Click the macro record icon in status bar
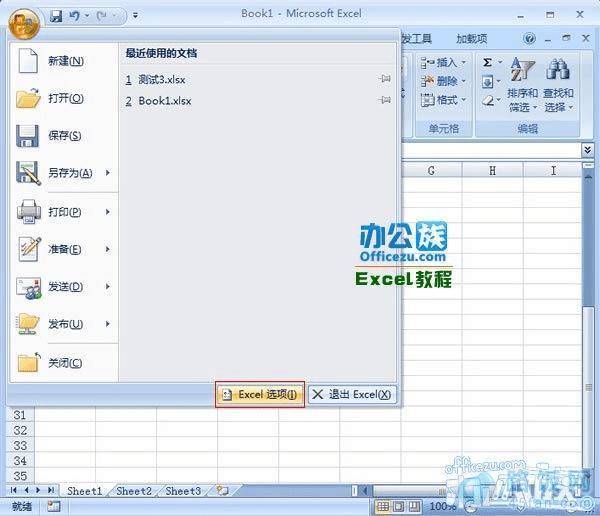The width and height of the screenshot is (600, 516). tap(54, 507)
